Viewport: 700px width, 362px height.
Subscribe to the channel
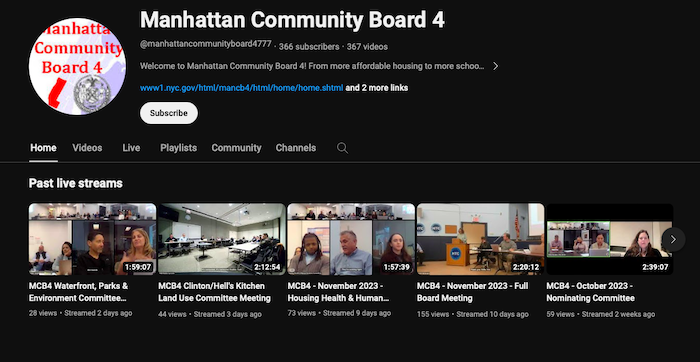(169, 113)
